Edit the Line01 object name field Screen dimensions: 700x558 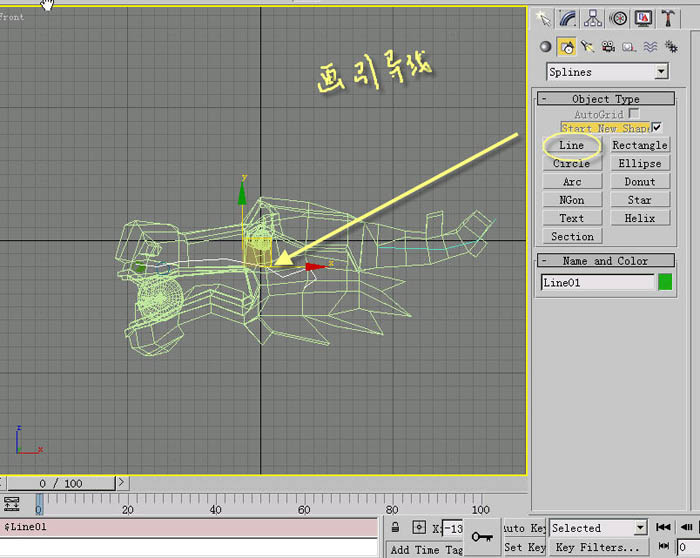[x=597, y=282]
